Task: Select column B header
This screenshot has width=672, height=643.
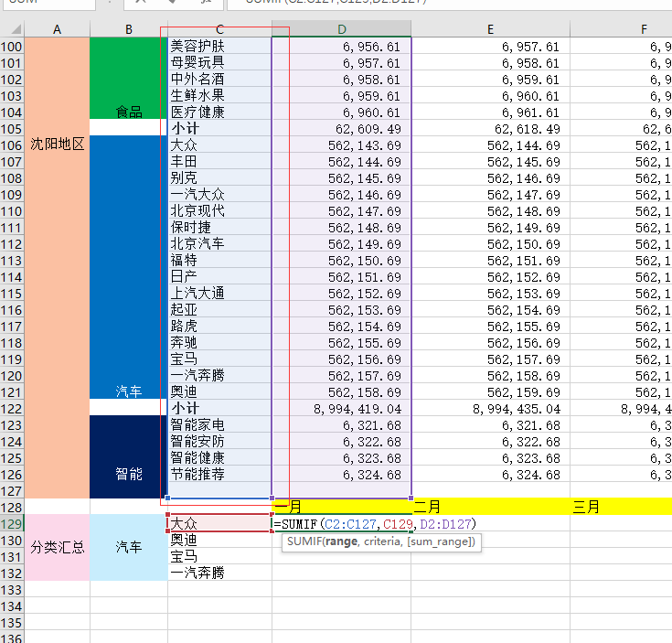Action: pos(129,29)
